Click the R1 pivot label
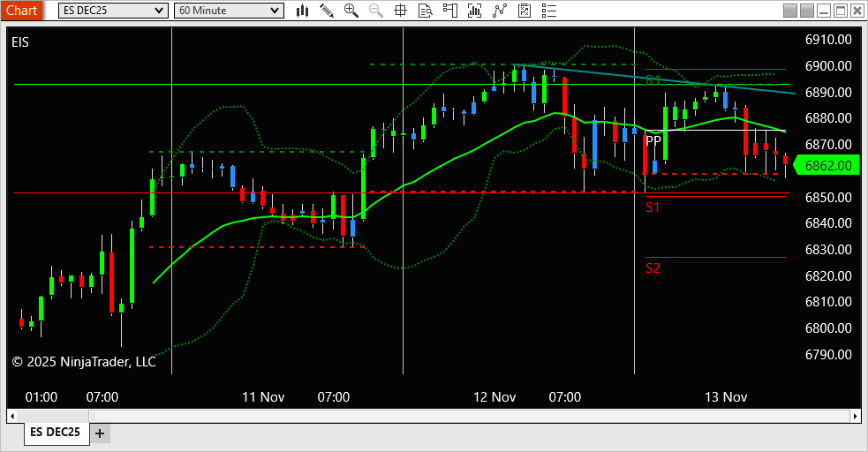The image size is (868, 452). (x=653, y=80)
